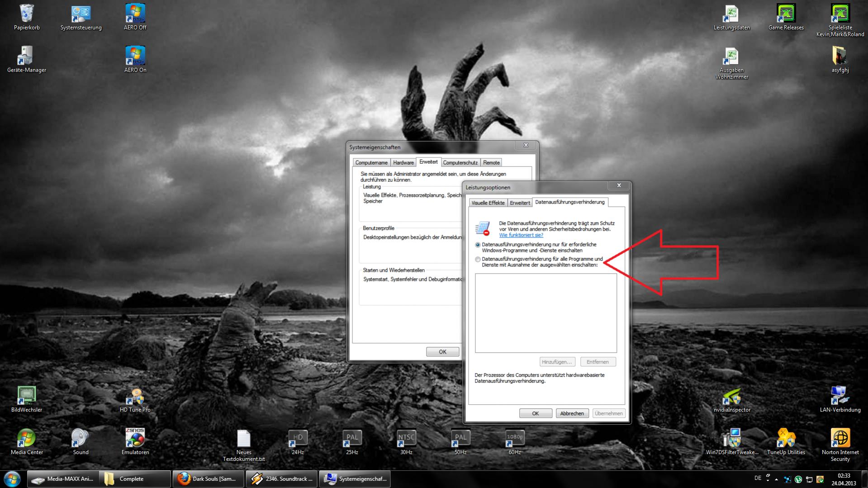Switch to the Complete folder taskbar item
This screenshot has width=868, height=488.
coord(135,479)
